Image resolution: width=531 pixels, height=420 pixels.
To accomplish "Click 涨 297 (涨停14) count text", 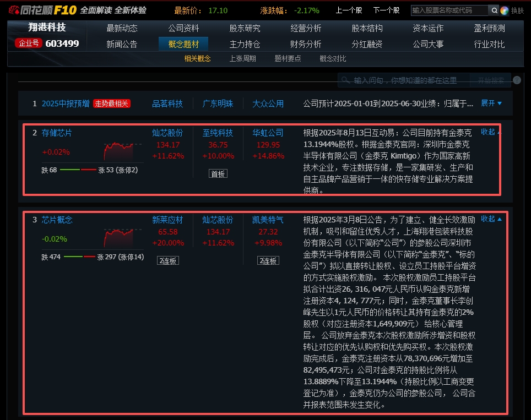I will coord(121,257).
